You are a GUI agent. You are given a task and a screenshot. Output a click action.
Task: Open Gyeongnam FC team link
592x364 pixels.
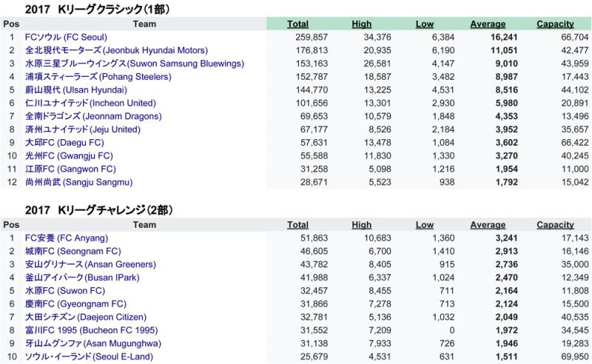[x=76, y=304]
